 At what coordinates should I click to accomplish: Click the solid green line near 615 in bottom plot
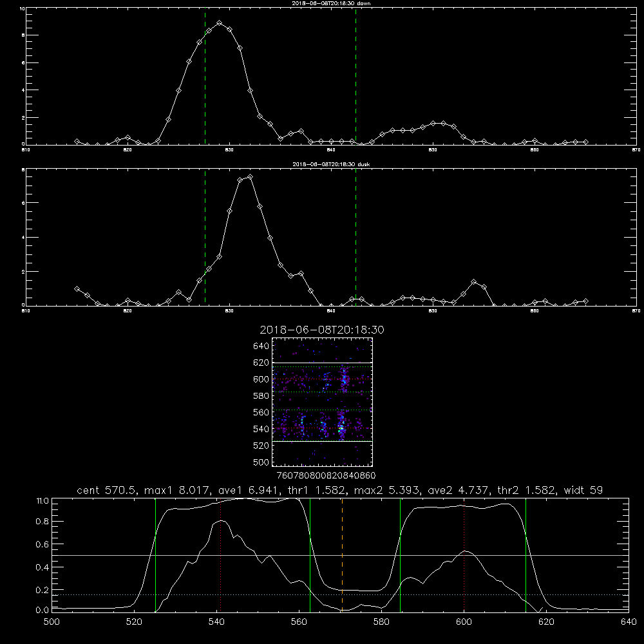[526, 555]
